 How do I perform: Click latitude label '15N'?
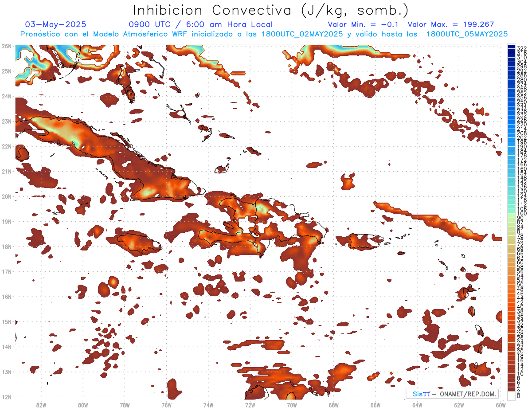[6, 321]
